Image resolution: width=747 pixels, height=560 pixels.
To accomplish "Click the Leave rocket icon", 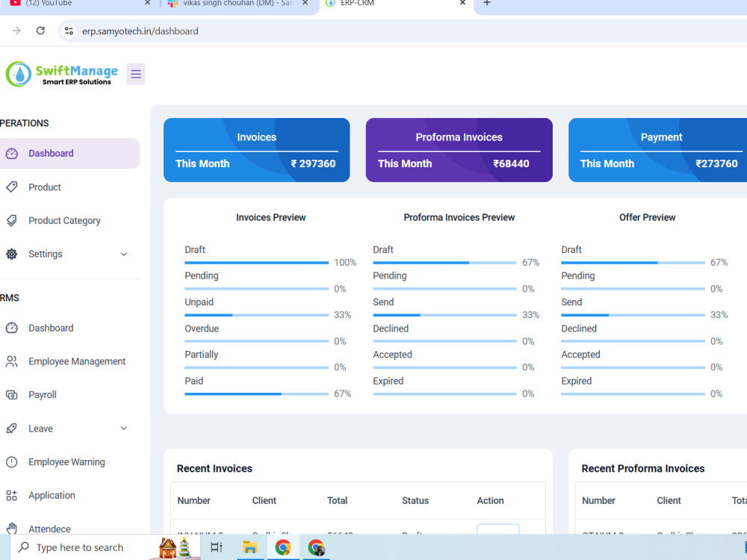I will (x=12, y=429).
